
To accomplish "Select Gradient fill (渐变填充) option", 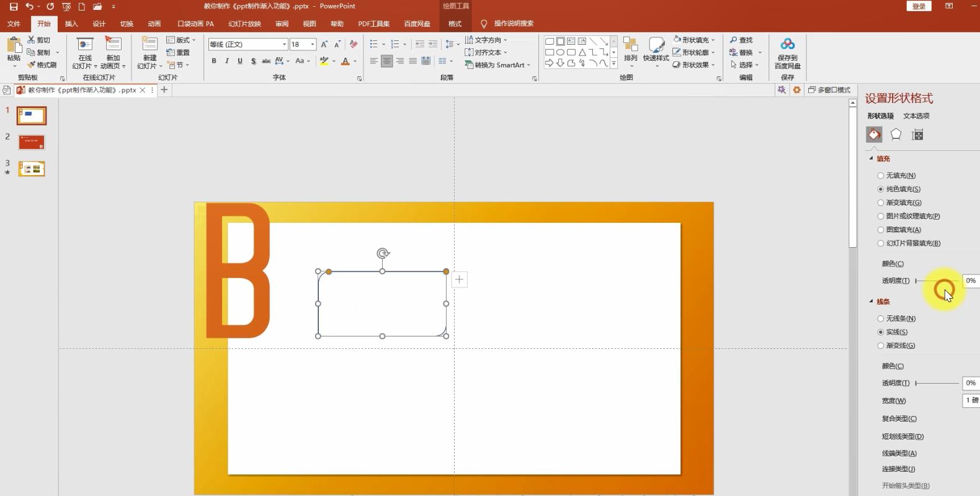I will coord(881,203).
